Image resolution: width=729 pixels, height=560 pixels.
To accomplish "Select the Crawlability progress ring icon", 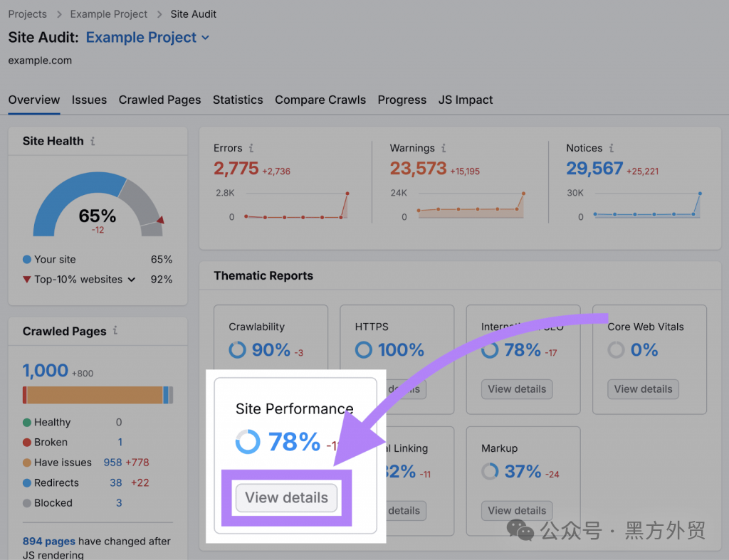I will click(237, 349).
